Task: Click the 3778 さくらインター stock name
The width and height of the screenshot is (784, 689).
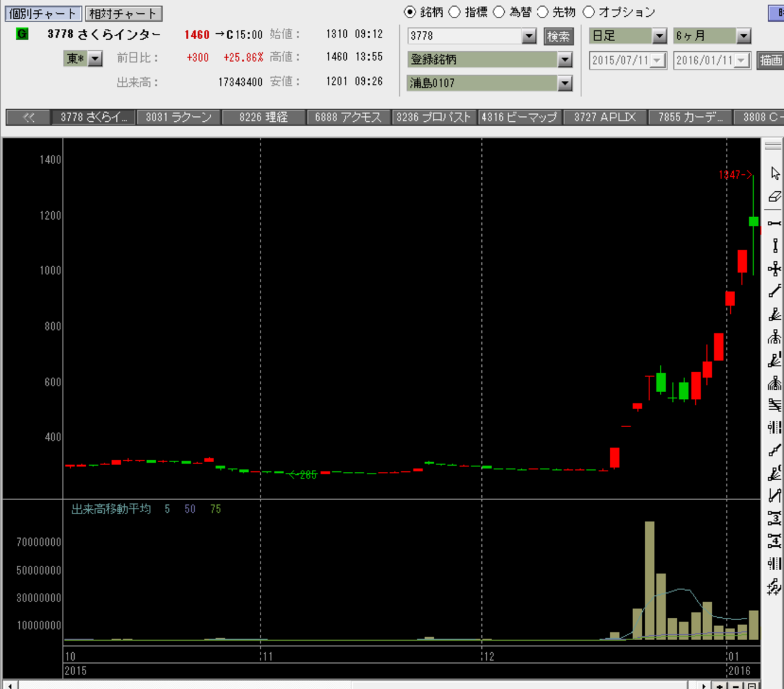Action: (x=104, y=34)
